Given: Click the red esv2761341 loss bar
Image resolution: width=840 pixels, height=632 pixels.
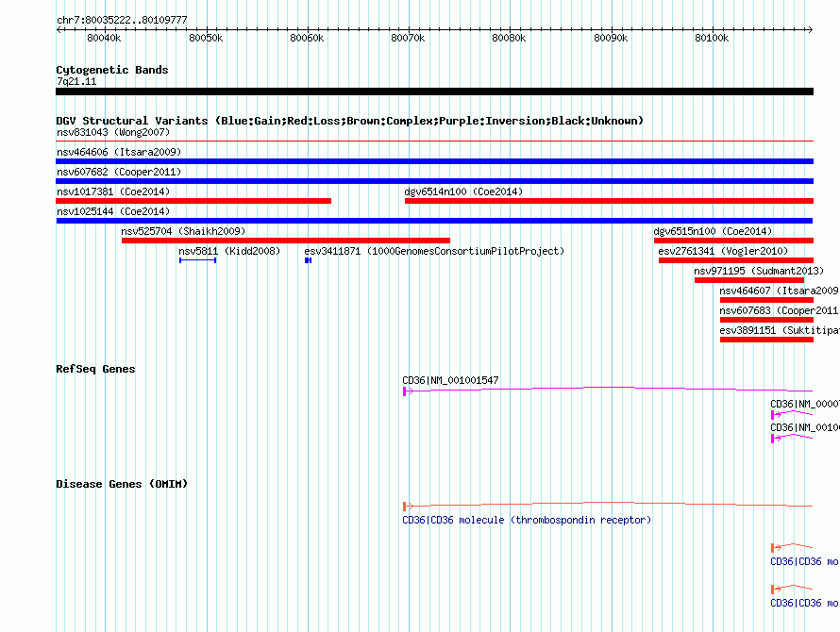Looking at the screenshot, I should (736, 260).
